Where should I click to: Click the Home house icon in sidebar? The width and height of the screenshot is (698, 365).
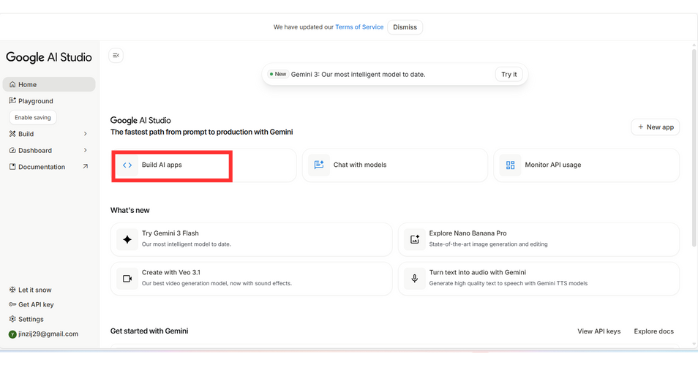coord(12,84)
